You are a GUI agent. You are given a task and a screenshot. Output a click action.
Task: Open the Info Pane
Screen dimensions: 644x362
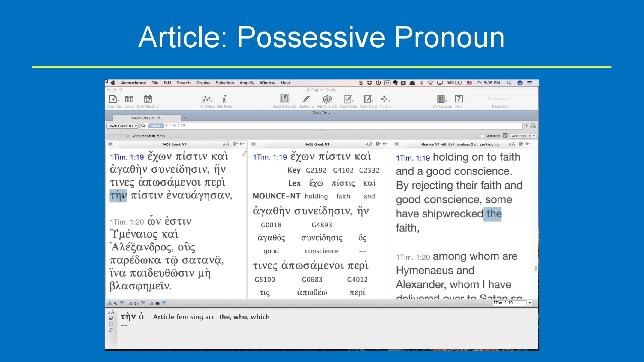pyautogui.click(x=224, y=99)
